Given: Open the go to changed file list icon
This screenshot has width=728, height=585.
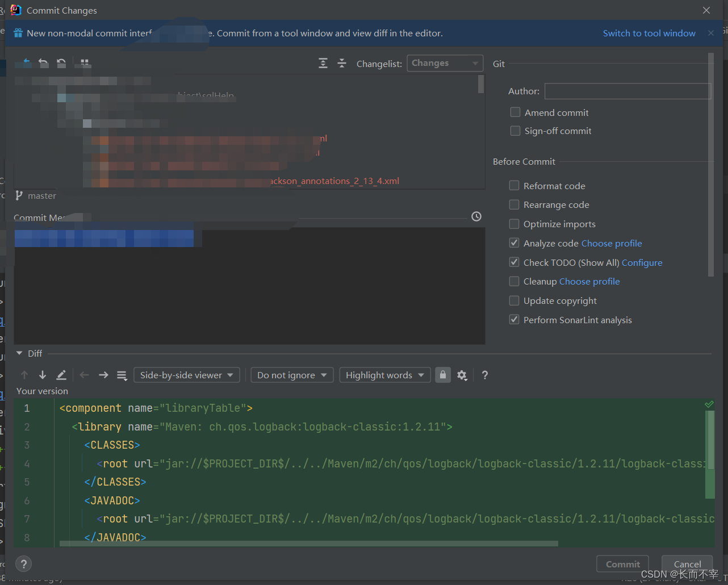Looking at the screenshot, I should click(x=122, y=375).
